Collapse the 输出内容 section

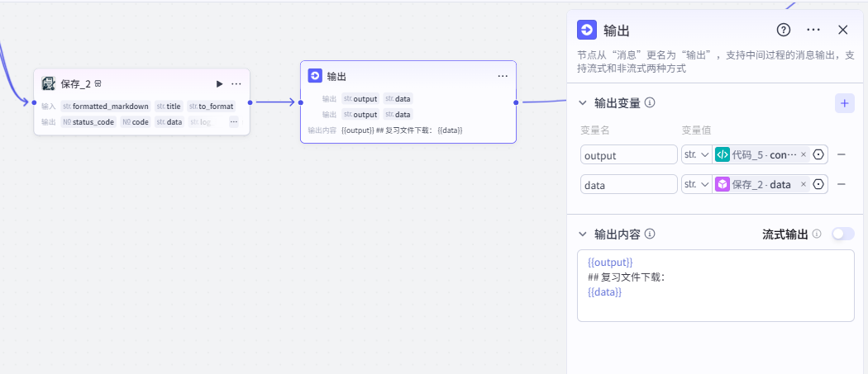[582, 234]
